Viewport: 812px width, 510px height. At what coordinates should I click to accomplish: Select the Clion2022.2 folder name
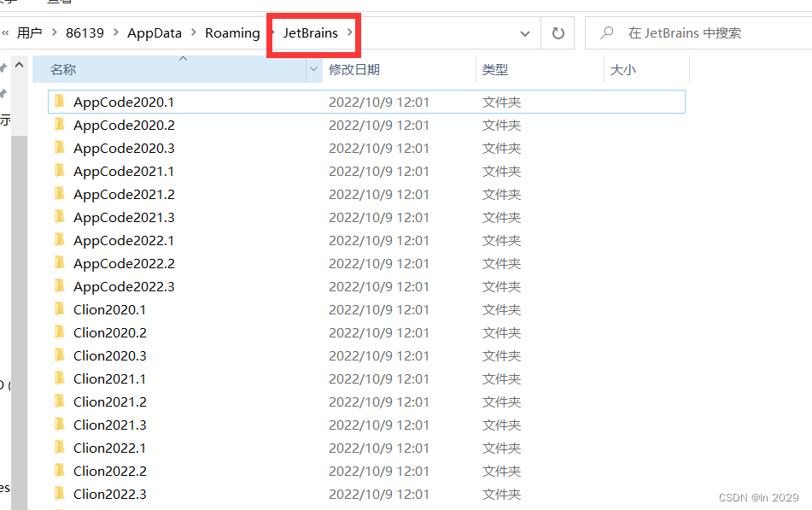pyautogui.click(x=110, y=471)
